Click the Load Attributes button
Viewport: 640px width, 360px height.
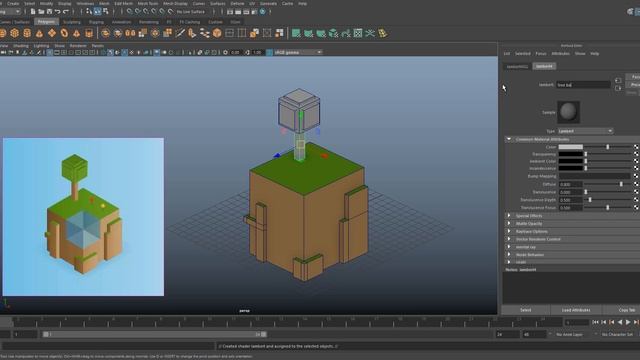tap(576, 310)
